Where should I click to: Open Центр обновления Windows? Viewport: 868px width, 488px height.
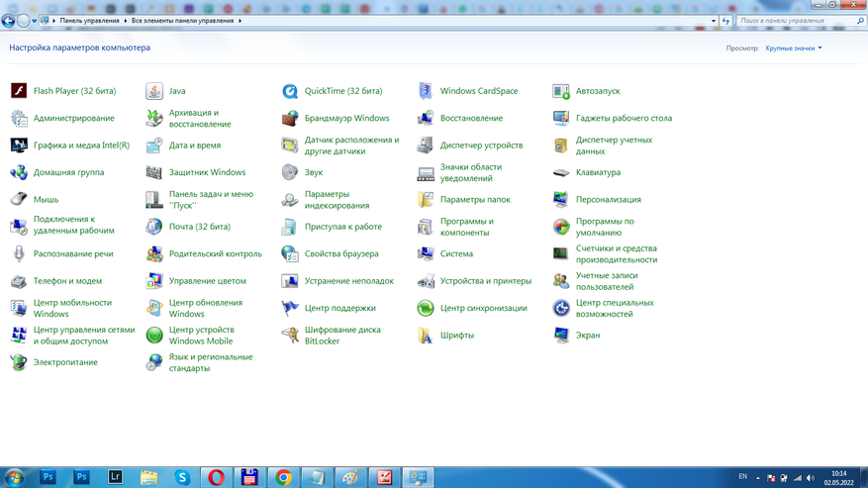[205, 309]
